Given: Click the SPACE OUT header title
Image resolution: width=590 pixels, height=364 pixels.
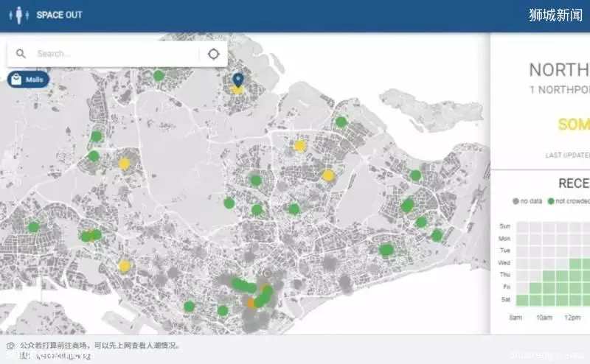Looking at the screenshot, I should click(x=59, y=15).
